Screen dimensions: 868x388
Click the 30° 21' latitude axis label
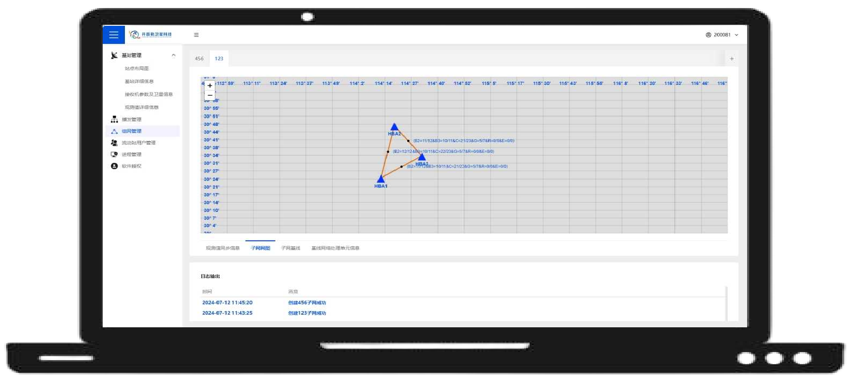pyautogui.click(x=211, y=187)
